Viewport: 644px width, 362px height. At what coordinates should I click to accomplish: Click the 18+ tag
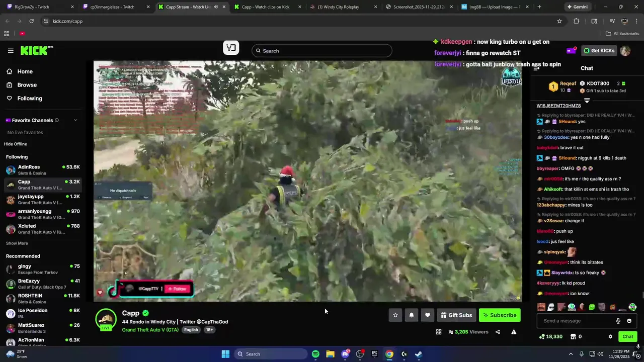pos(209,330)
